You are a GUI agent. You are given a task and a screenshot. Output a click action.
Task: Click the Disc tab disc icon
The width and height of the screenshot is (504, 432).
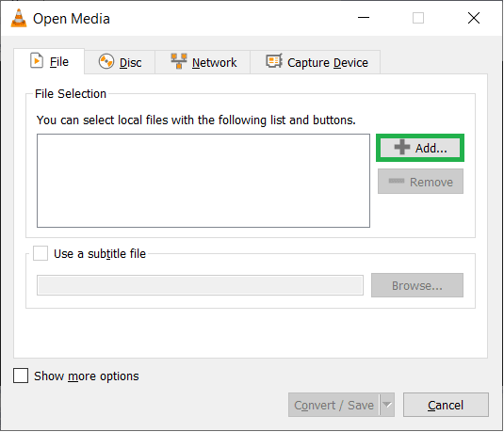coord(106,61)
